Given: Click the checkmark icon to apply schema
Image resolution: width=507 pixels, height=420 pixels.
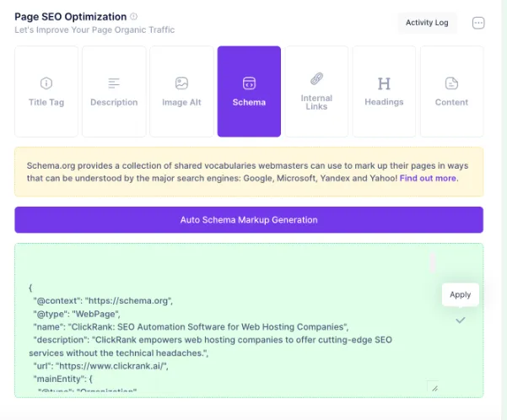Looking at the screenshot, I should tap(461, 320).
